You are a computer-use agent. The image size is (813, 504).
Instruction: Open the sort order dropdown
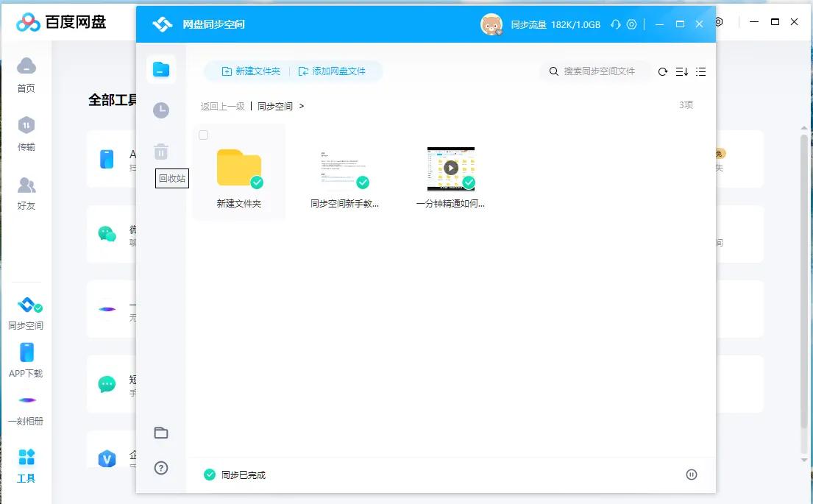[x=681, y=71]
